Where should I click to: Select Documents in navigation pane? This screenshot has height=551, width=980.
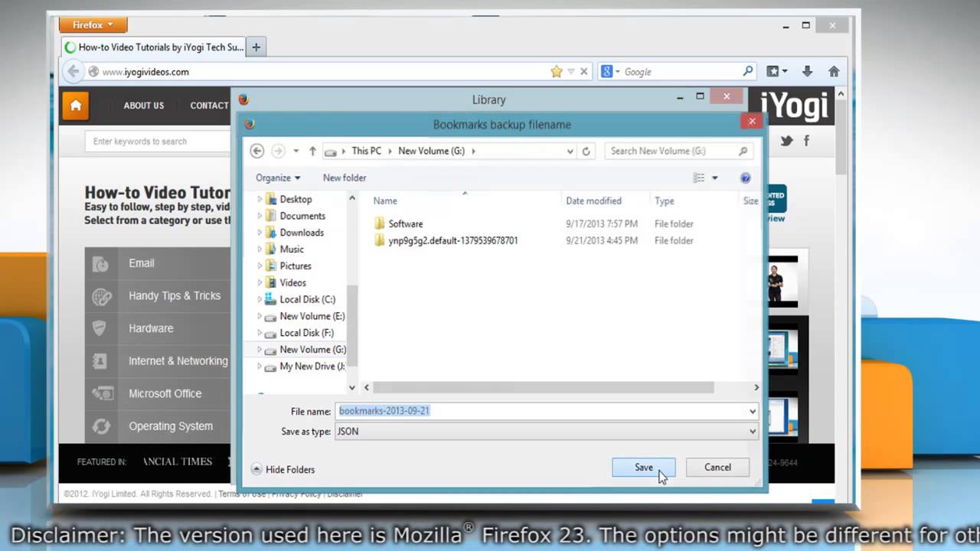302,216
